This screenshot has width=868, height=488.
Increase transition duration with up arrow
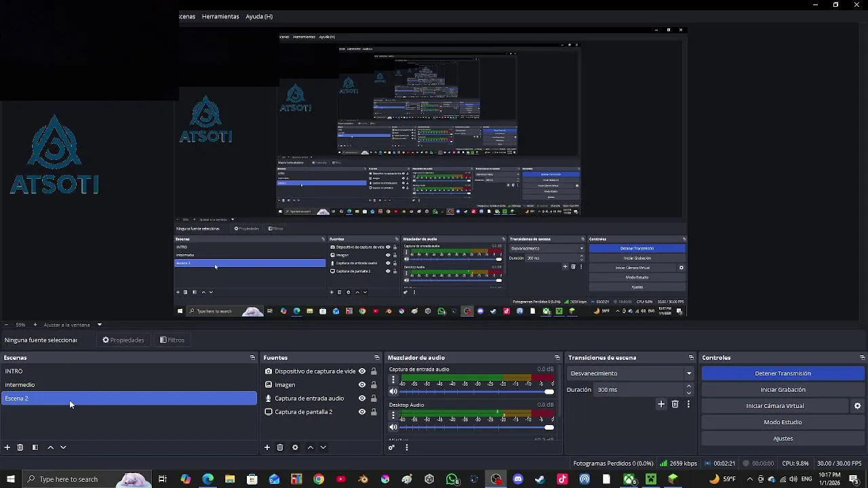(689, 386)
